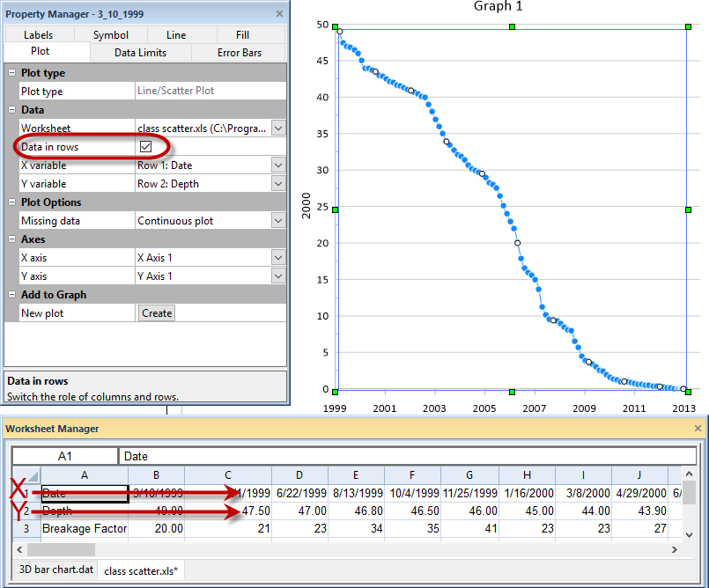Collapse the Plot Options section

12,202
